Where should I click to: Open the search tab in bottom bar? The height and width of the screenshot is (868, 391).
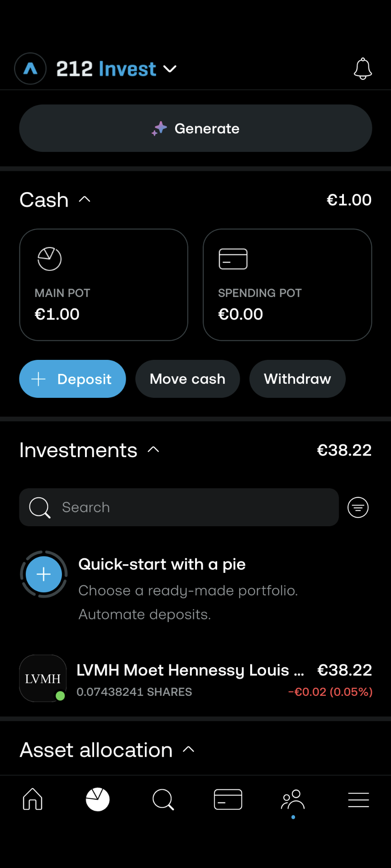tap(163, 799)
